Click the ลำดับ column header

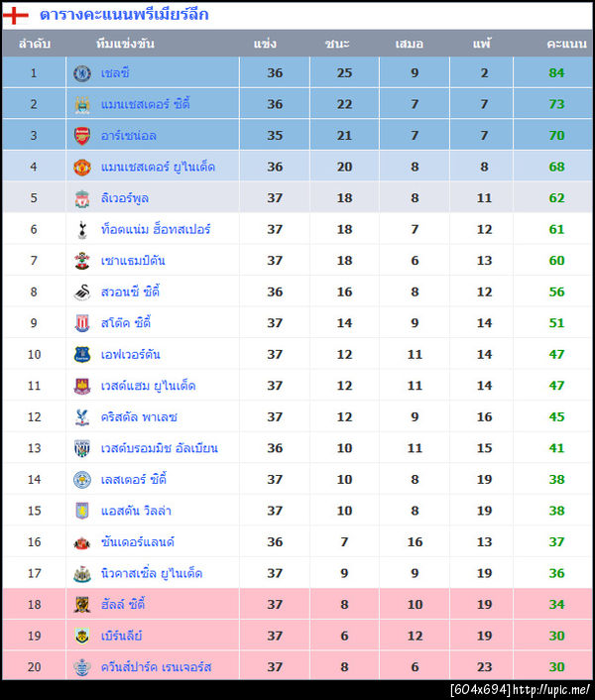pyautogui.click(x=34, y=45)
